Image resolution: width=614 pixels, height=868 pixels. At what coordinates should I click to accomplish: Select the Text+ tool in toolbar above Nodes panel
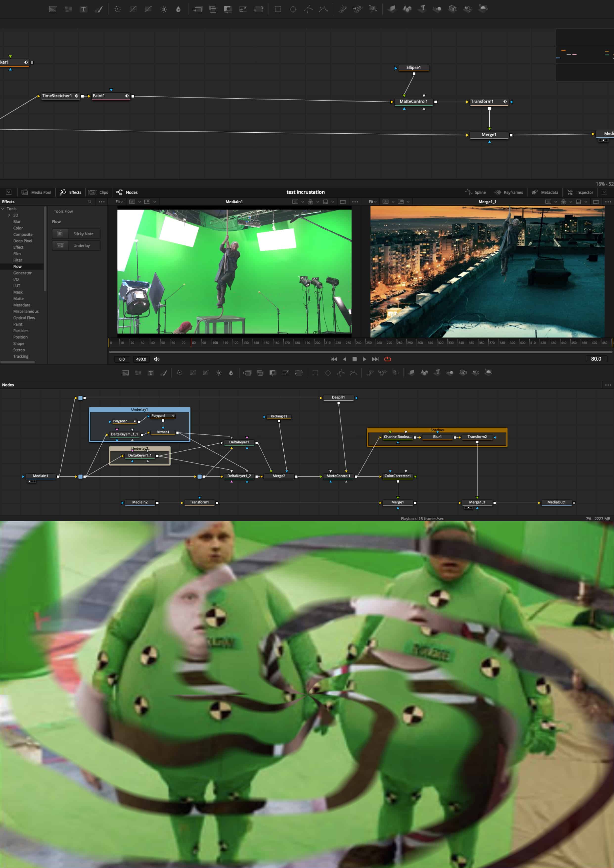pyautogui.click(x=151, y=373)
